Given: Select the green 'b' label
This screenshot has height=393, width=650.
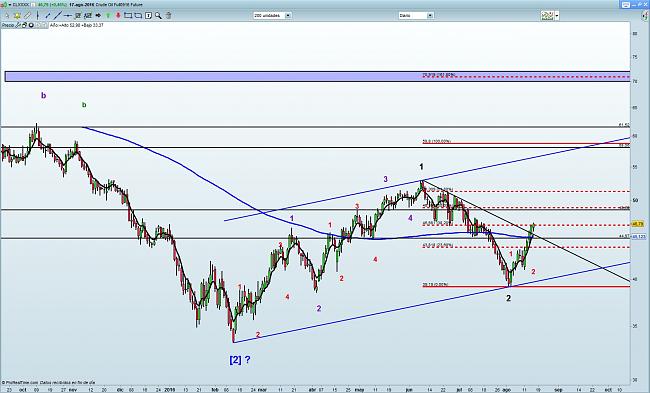Looking at the screenshot, I should click(x=84, y=105).
